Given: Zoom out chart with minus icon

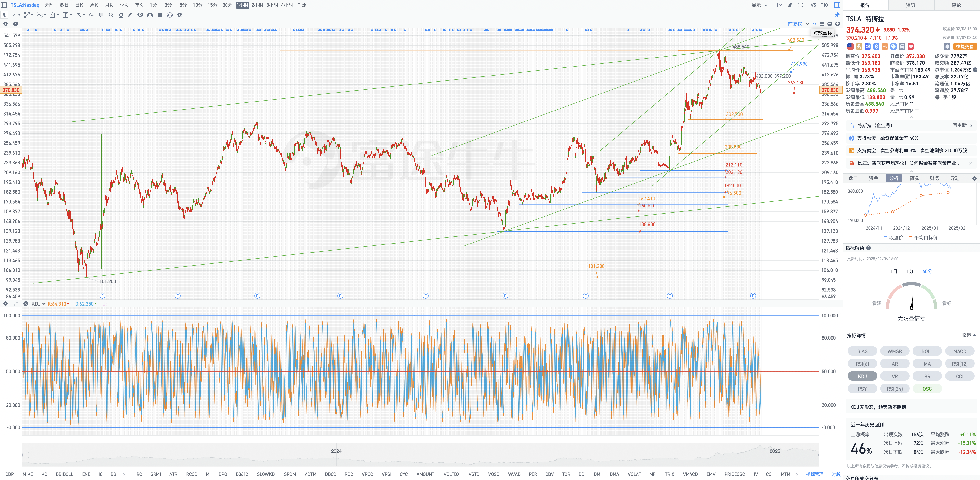Looking at the screenshot, I should coord(830,24).
